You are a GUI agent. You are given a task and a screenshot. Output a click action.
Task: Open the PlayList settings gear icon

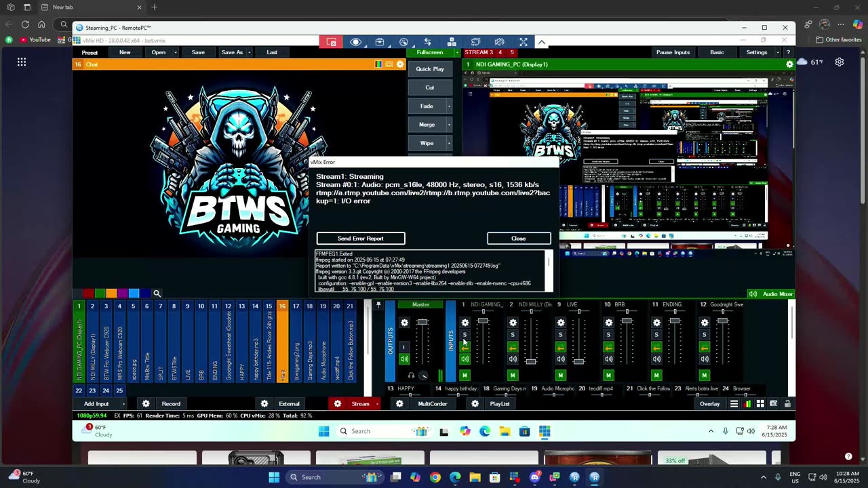(x=475, y=404)
